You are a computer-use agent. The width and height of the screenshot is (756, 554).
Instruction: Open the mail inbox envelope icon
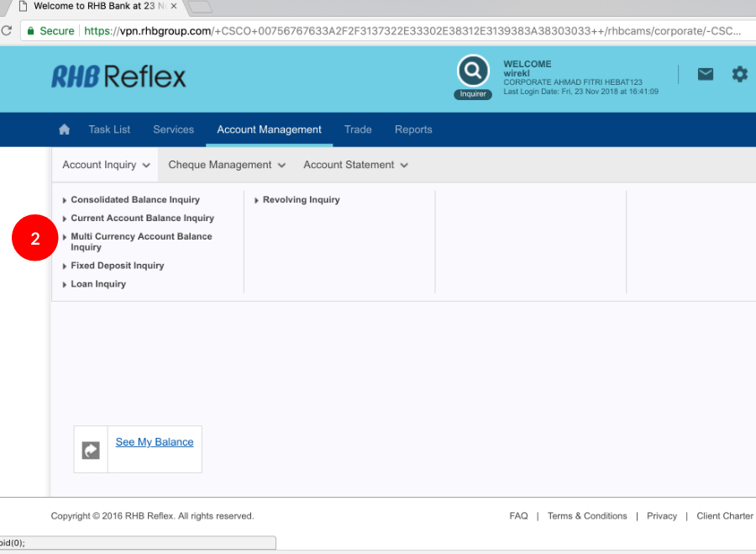(706, 74)
